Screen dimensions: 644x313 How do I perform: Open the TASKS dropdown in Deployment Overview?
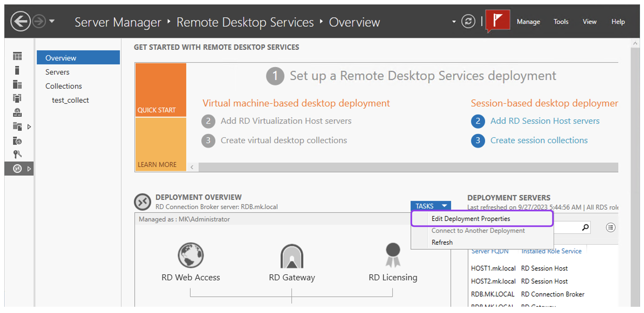click(x=431, y=206)
